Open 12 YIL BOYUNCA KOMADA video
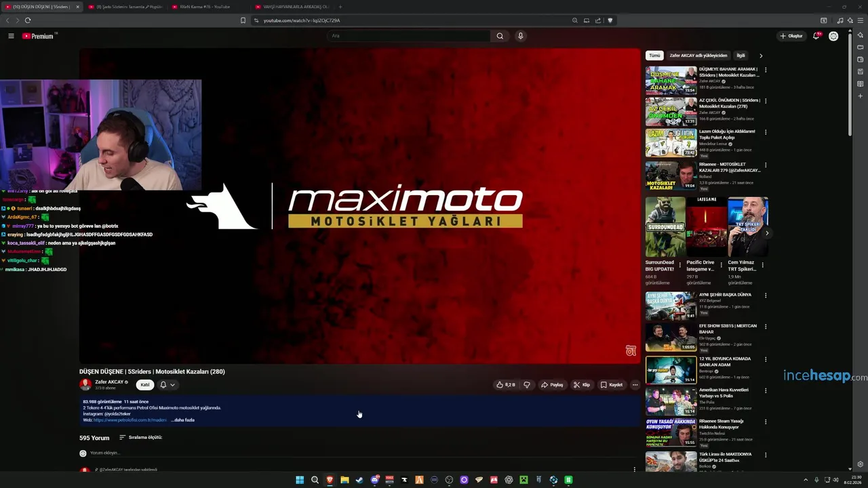 click(x=671, y=370)
